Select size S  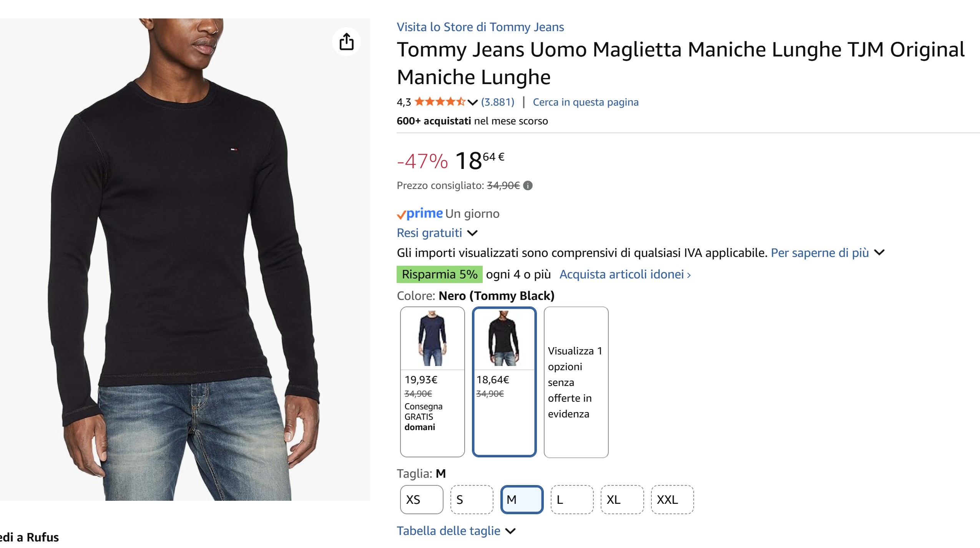472,500
